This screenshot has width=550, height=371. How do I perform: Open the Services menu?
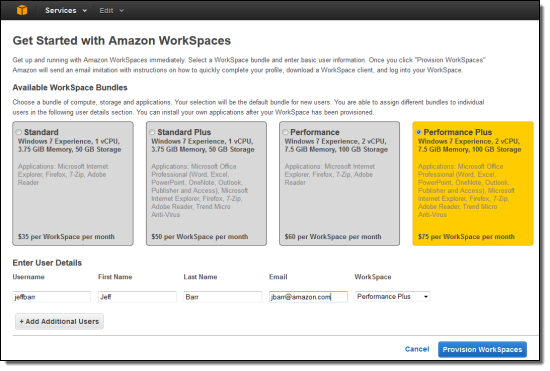[66, 11]
